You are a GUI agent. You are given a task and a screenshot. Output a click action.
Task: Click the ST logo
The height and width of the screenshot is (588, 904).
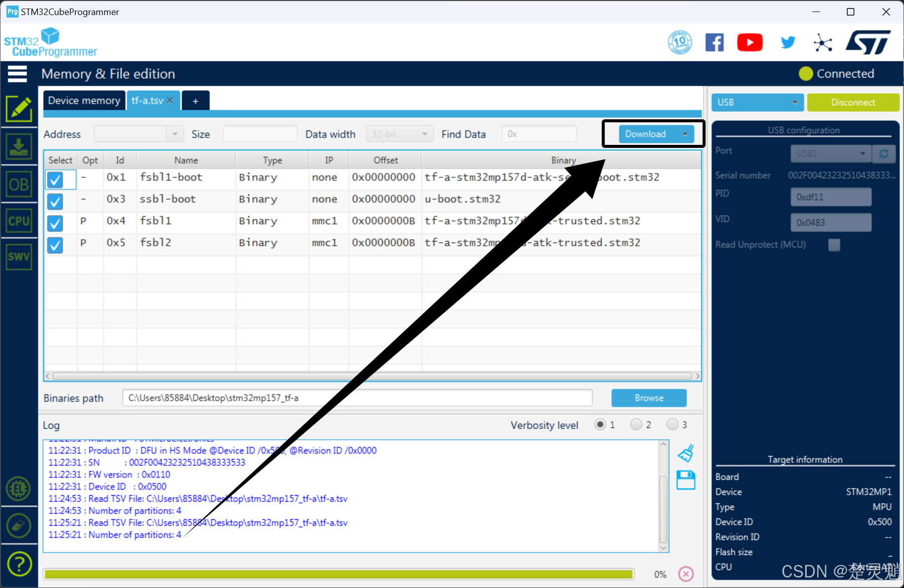[868, 42]
